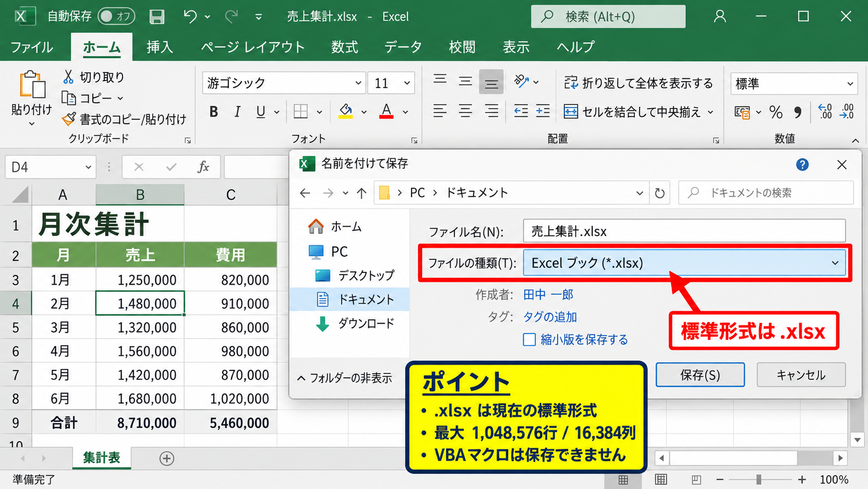Viewport: 868px width, 489px height.
Task: Click the new sheet plus icon
Action: [167, 458]
